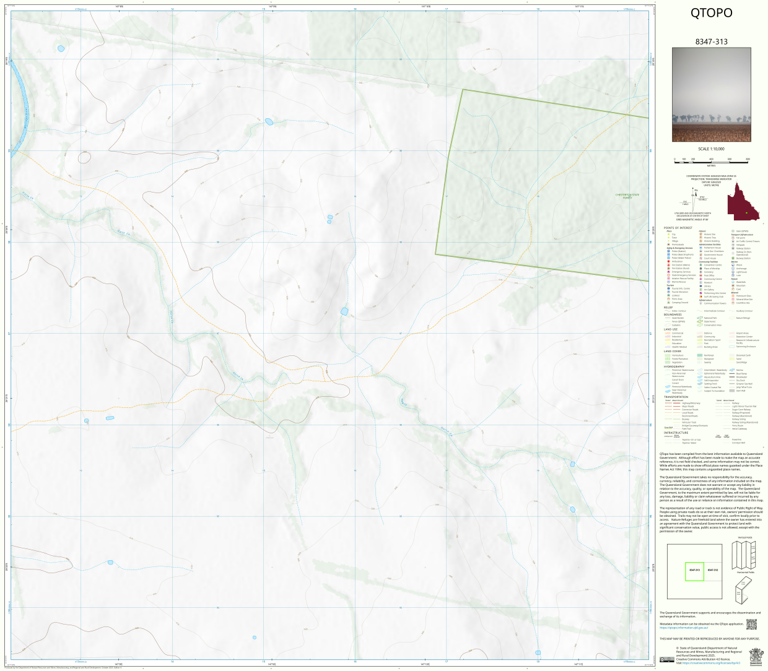Click the magnetic north declination diagram
768x671 pixels.
pyautogui.click(x=694, y=200)
